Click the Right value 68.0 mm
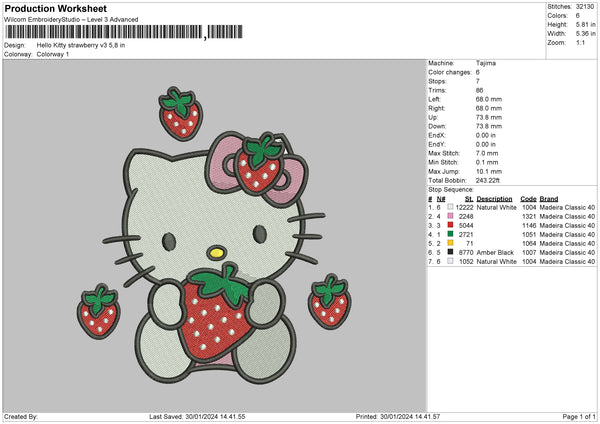600x424 pixels. click(x=489, y=108)
